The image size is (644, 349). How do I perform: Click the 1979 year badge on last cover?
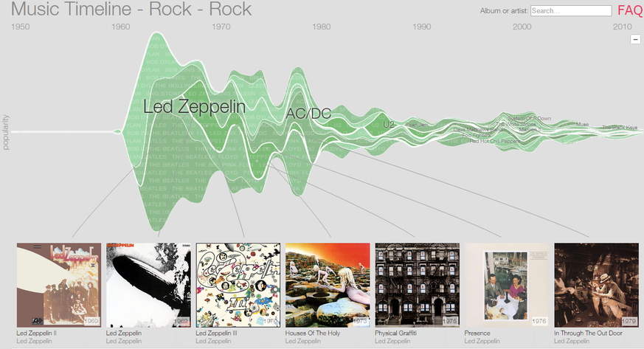(x=629, y=321)
